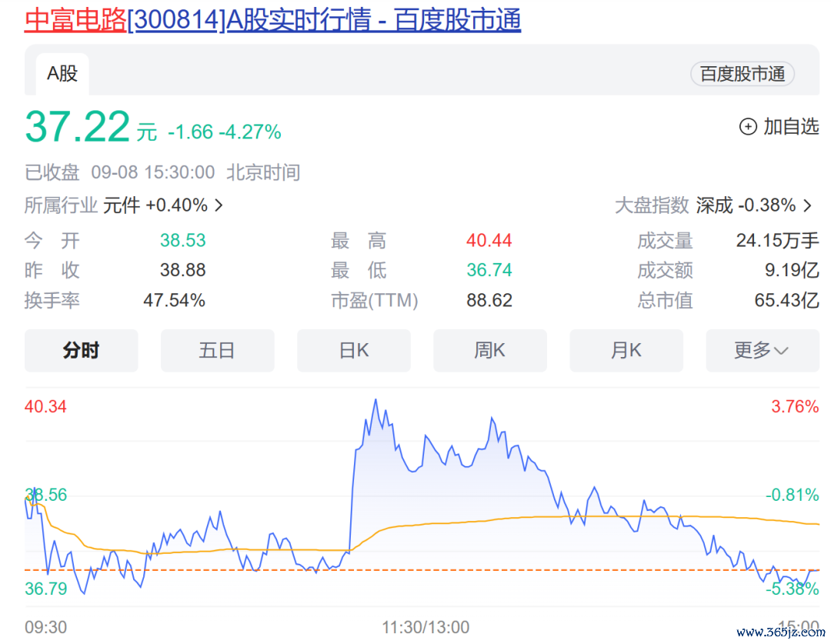Switch to the 分时 chart tab
The height and width of the screenshot is (644, 831).
coord(81,350)
